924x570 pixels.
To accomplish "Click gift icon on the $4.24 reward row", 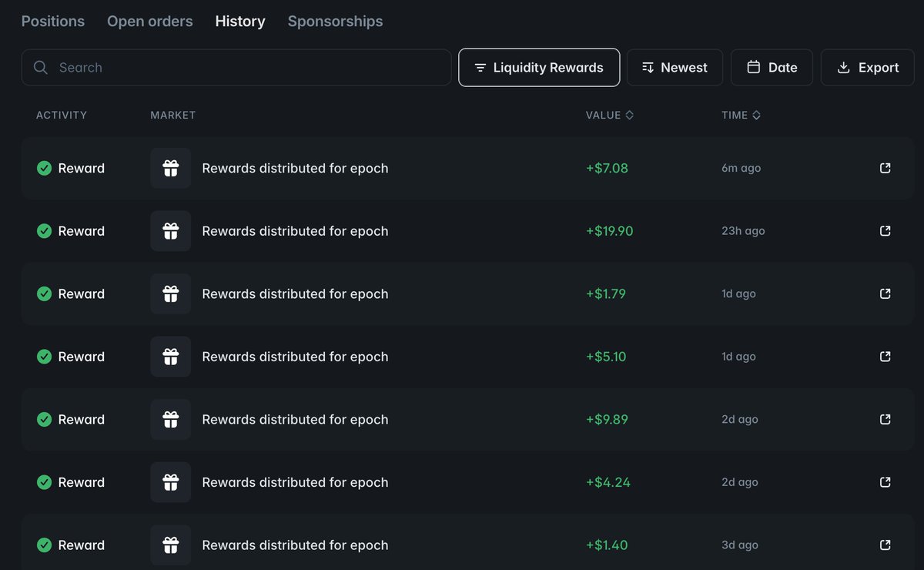I will coord(170,482).
